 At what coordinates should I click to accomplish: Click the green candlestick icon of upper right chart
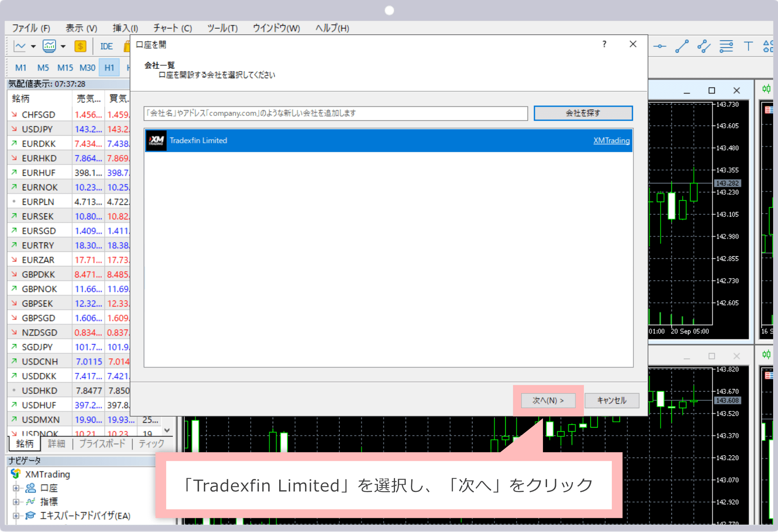[x=766, y=89]
